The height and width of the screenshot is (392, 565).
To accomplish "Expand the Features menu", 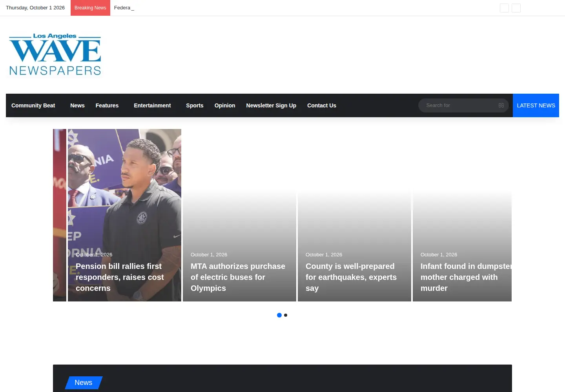I will pos(107,105).
